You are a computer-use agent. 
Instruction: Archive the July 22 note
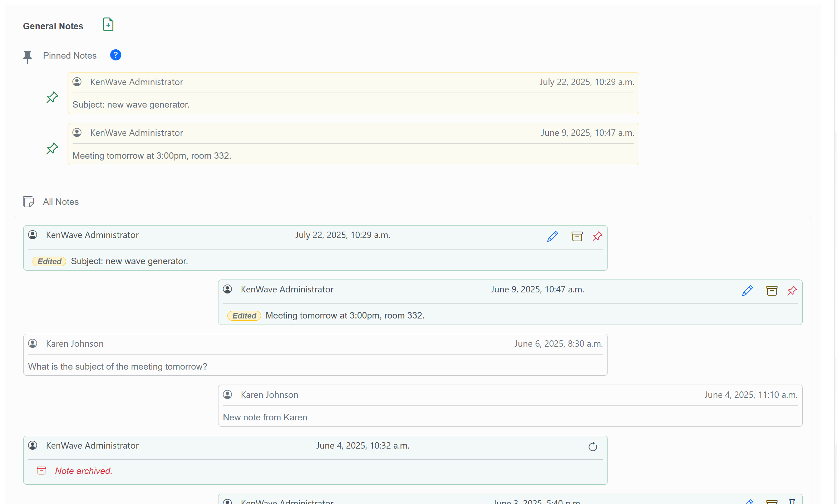[x=577, y=236]
